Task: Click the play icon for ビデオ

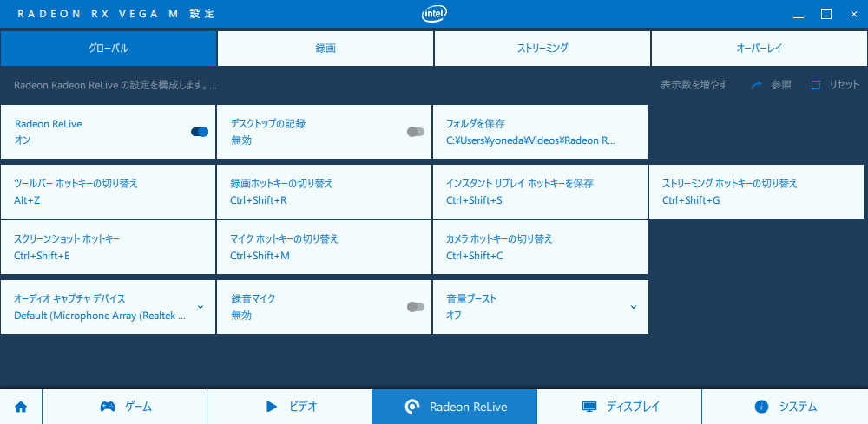Action: coord(272,407)
